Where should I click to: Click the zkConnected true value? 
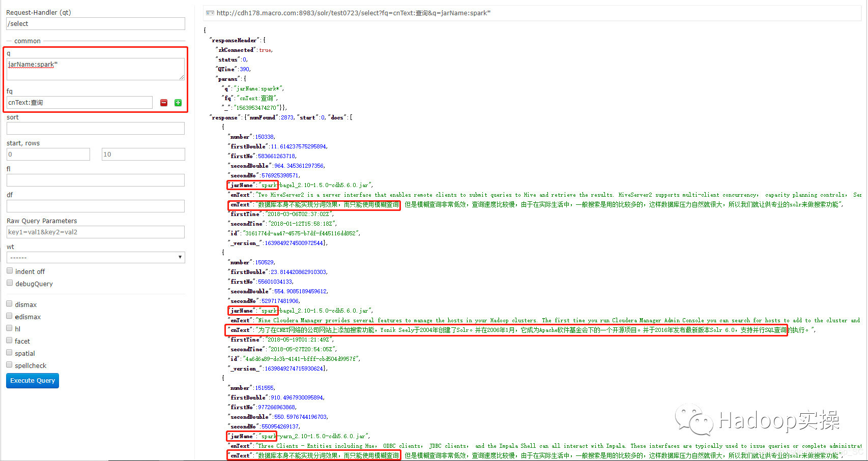[265, 50]
